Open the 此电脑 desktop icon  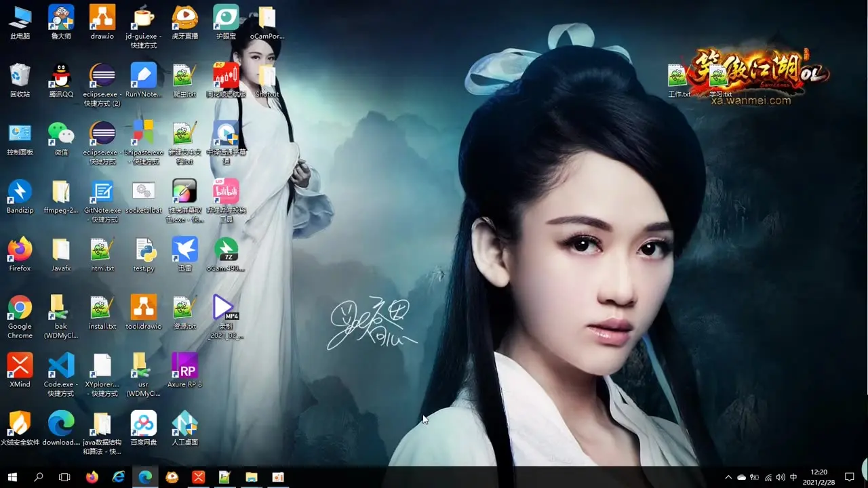(20, 22)
